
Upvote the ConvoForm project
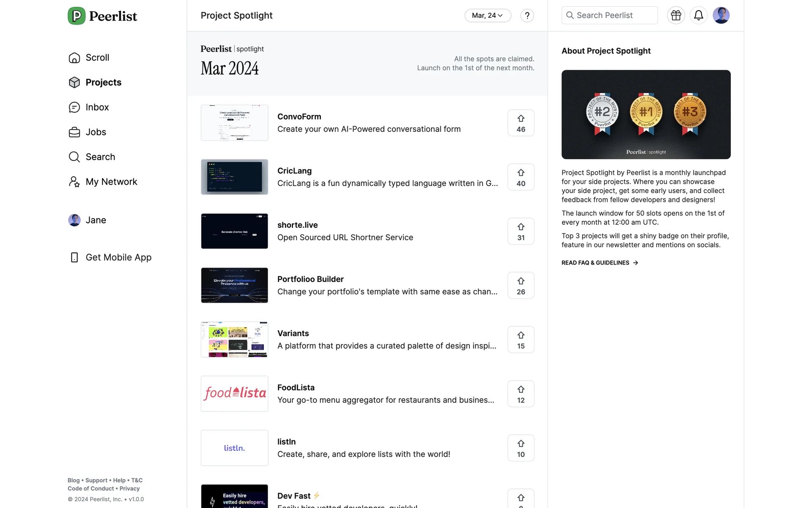tap(521, 123)
